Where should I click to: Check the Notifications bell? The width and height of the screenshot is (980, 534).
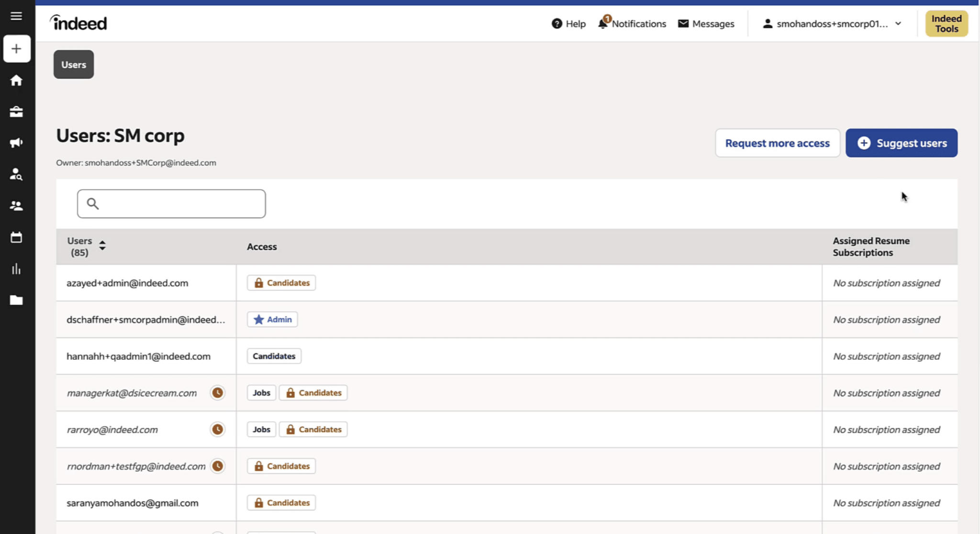(603, 22)
